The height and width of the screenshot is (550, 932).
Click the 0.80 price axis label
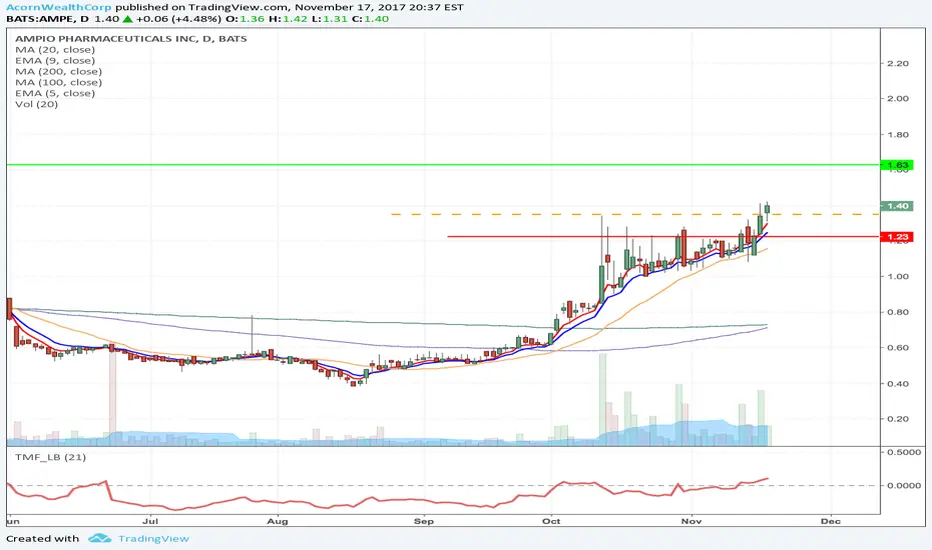pyautogui.click(x=898, y=312)
